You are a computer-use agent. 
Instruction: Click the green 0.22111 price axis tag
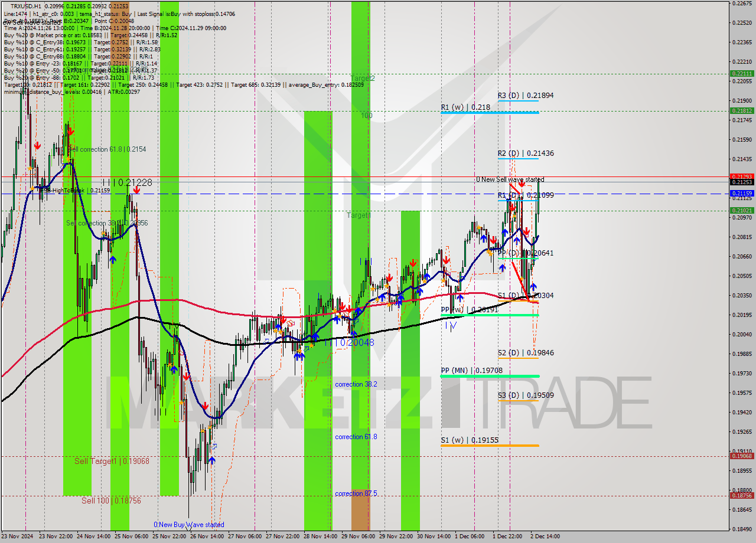(x=742, y=74)
